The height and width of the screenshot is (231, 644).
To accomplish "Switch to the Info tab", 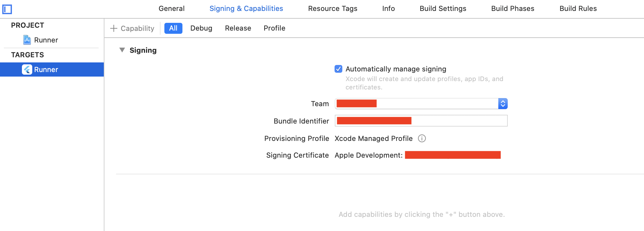I will click(x=388, y=9).
